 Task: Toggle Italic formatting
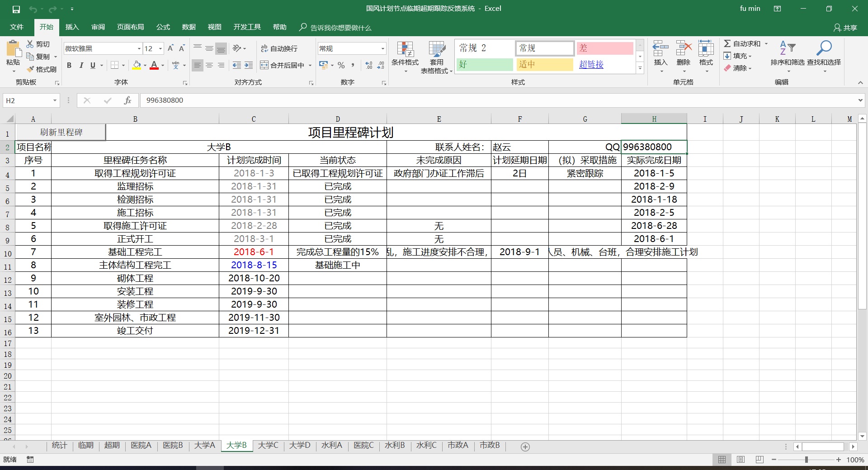81,65
